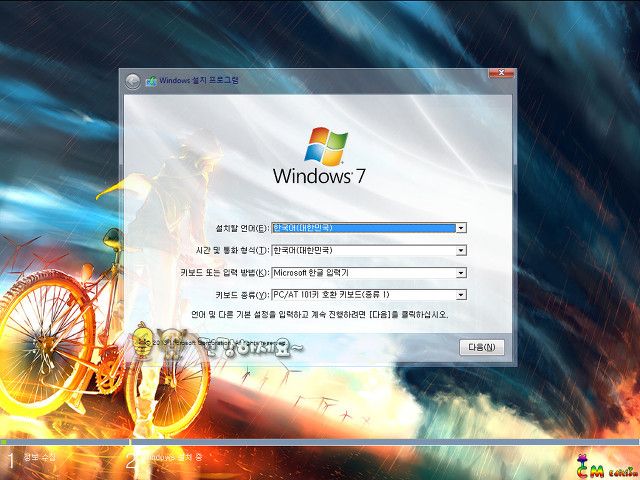This screenshot has height=480, width=640.
Task: Click the instruction text mentioning [다음]
Action: [320, 315]
